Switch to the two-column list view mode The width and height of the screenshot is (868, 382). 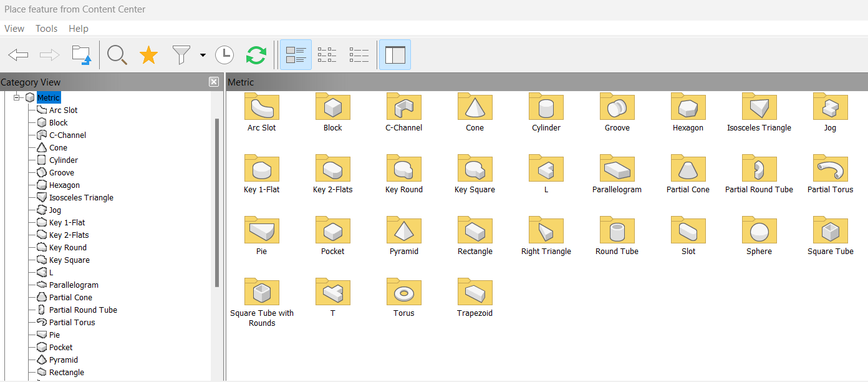327,55
